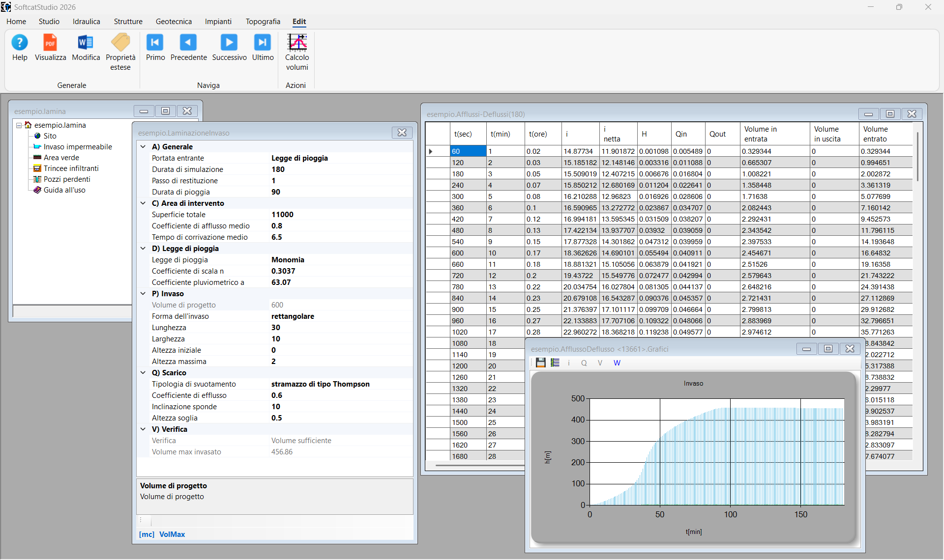Open the Topografia menu tab
944x560 pixels.
263,22
